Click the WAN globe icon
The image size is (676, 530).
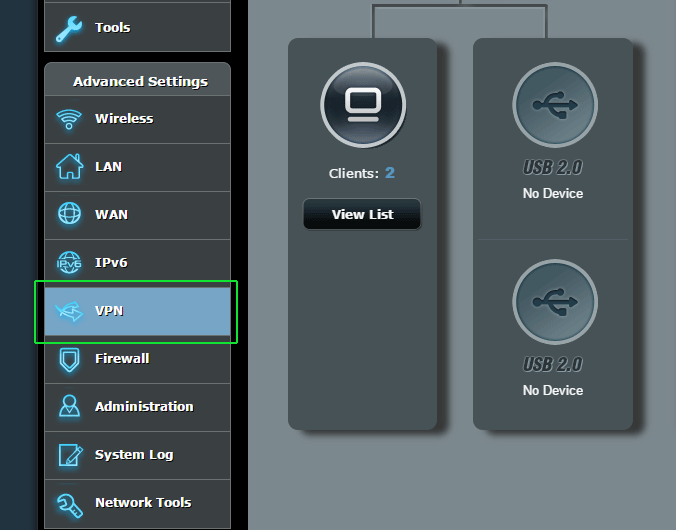point(69,214)
